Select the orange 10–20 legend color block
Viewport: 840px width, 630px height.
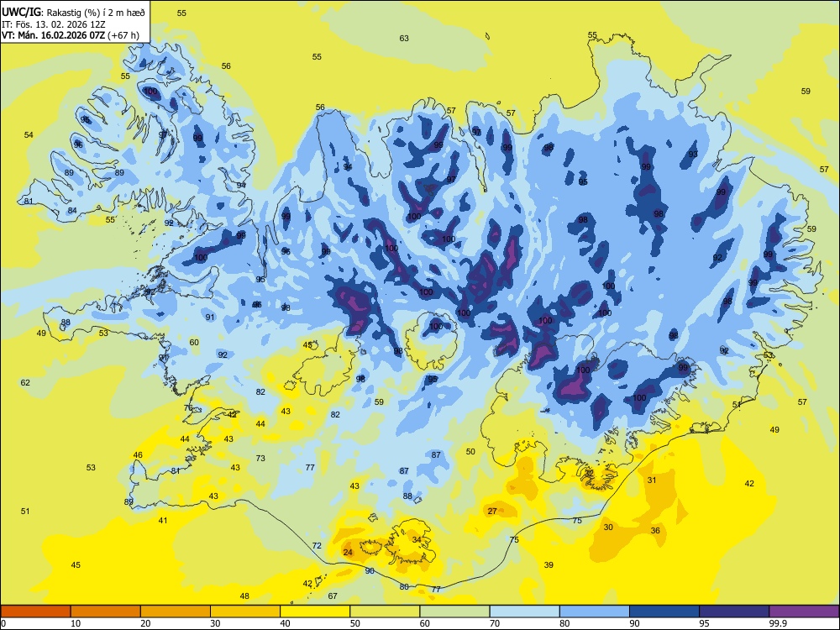[x=106, y=612]
